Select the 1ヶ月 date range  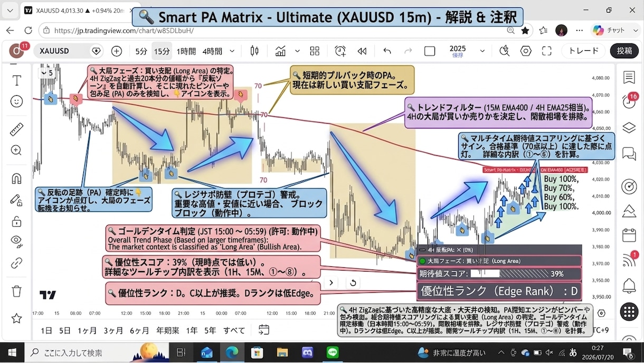[87, 330]
